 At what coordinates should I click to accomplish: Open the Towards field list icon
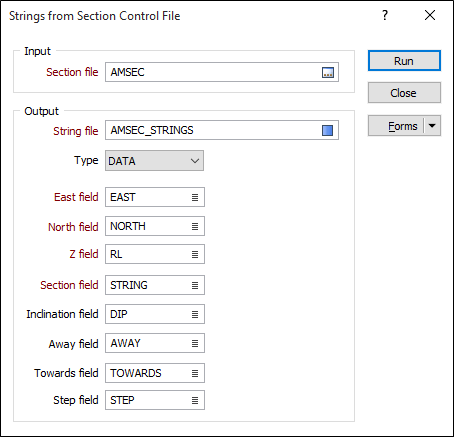[x=195, y=373]
